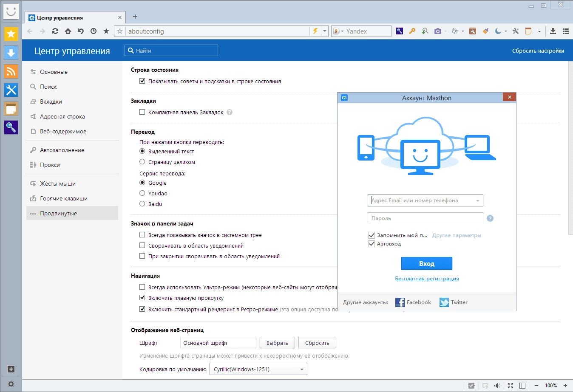The height and width of the screenshot is (392, 573).
Task: Enable always show icon in system tray
Action: tap(142, 235)
